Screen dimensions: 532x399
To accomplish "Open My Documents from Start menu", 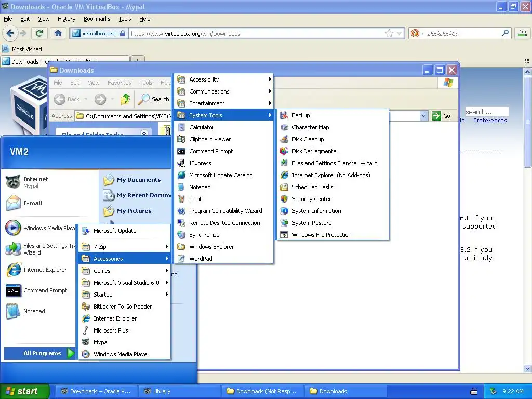I will [132, 180].
